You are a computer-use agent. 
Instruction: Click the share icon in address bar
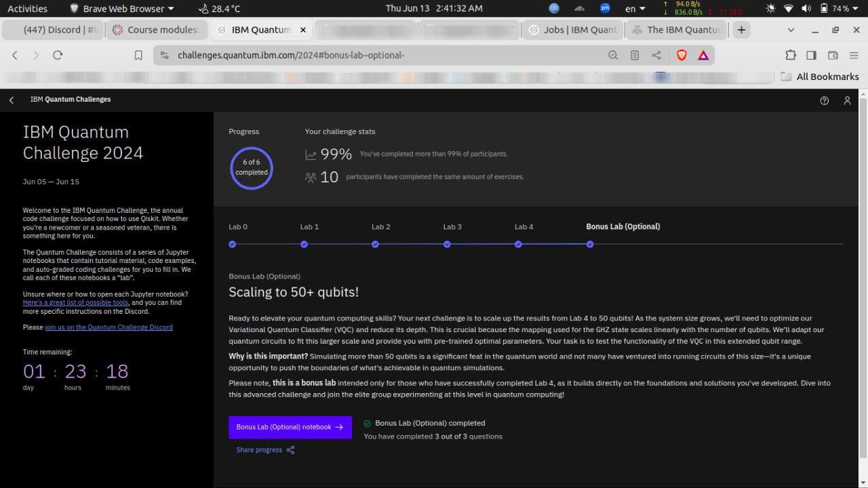click(656, 56)
